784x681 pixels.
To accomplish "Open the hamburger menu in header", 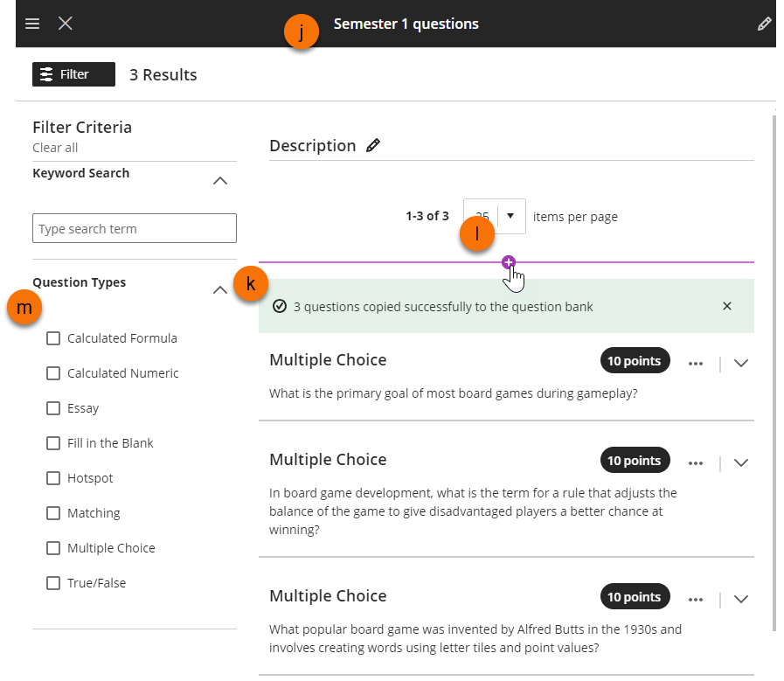I will 32,24.
